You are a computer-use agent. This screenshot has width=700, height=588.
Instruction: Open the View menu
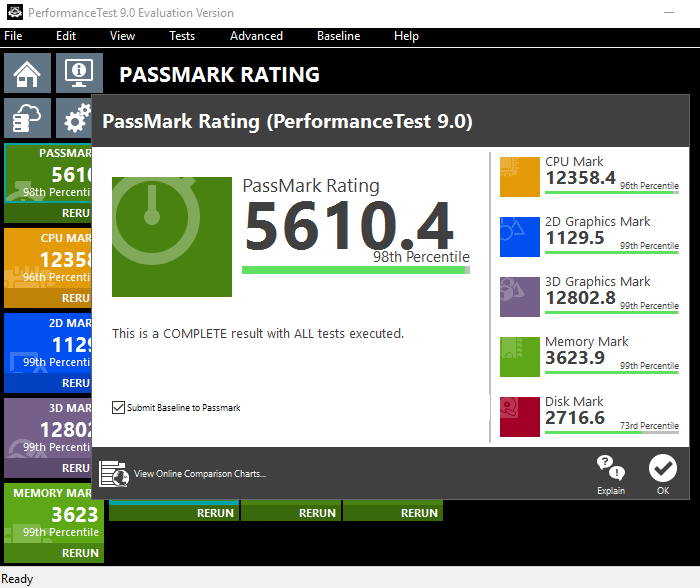click(122, 36)
